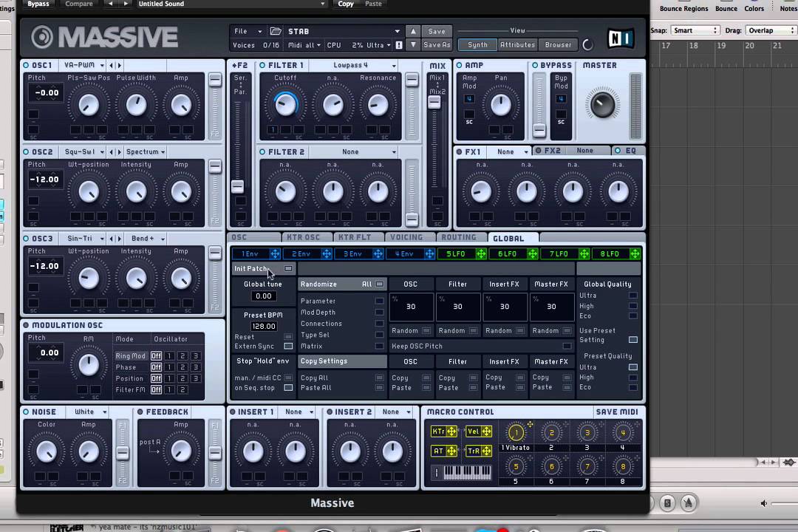Grab the 3 Env modulation crosshair handle
Viewport: 798px width, 532px height.
[378, 253]
